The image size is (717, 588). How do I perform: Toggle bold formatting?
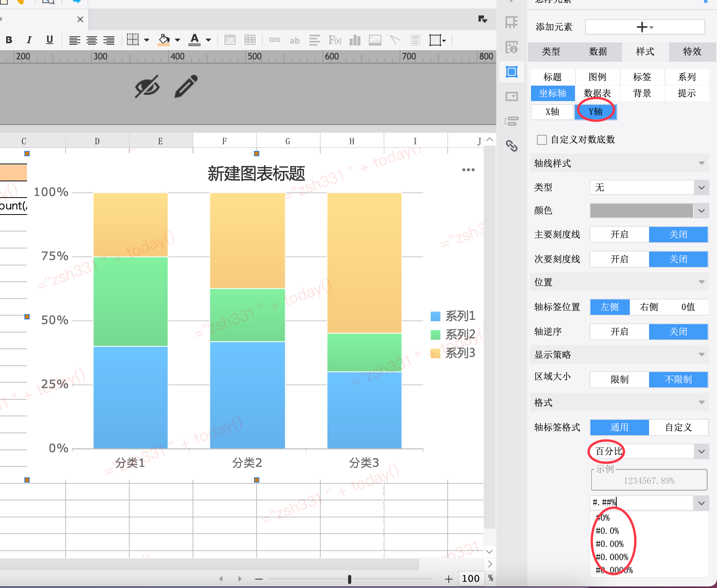[x=9, y=40]
